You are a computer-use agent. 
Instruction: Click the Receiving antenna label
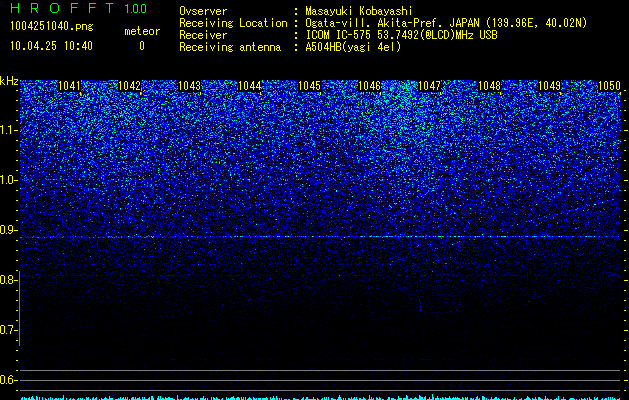(x=230, y=47)
